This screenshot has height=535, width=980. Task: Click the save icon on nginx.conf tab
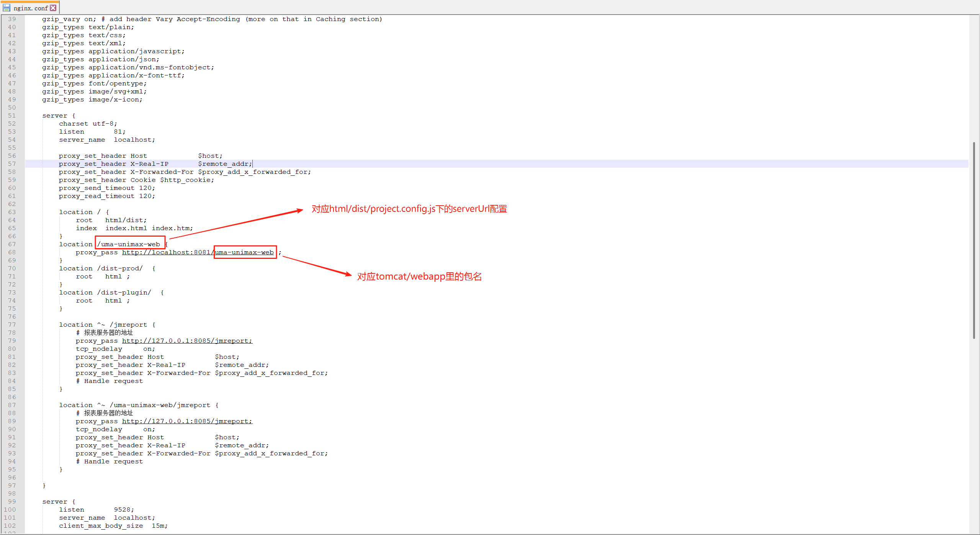7,8
